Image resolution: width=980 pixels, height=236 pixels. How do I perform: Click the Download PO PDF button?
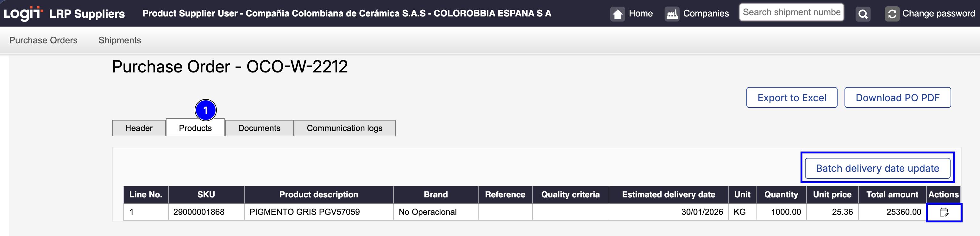pos(897,98)
